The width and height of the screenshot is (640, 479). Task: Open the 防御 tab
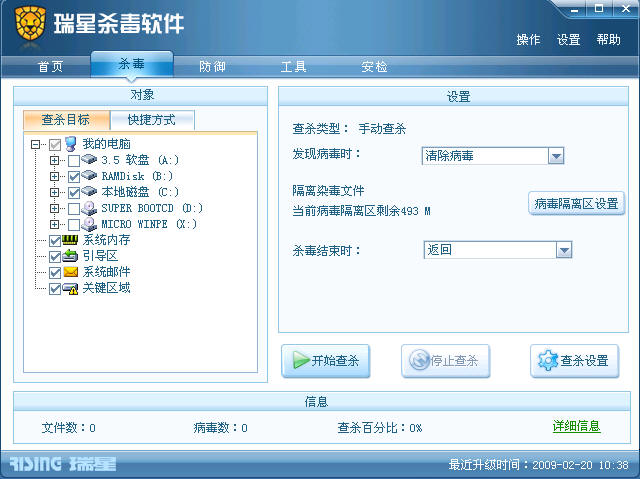pos(212,67)
